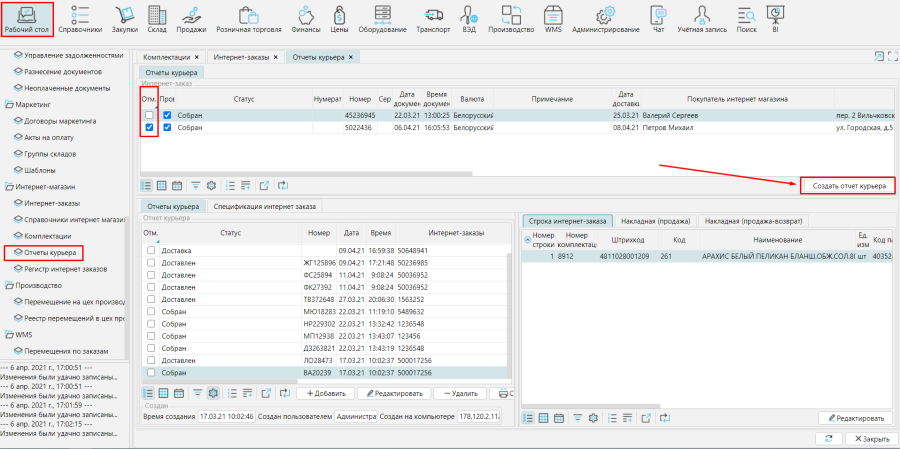Viewport: 900px width, 449px height.
Task: Open the Чат icon
Action: pos(658,18)
